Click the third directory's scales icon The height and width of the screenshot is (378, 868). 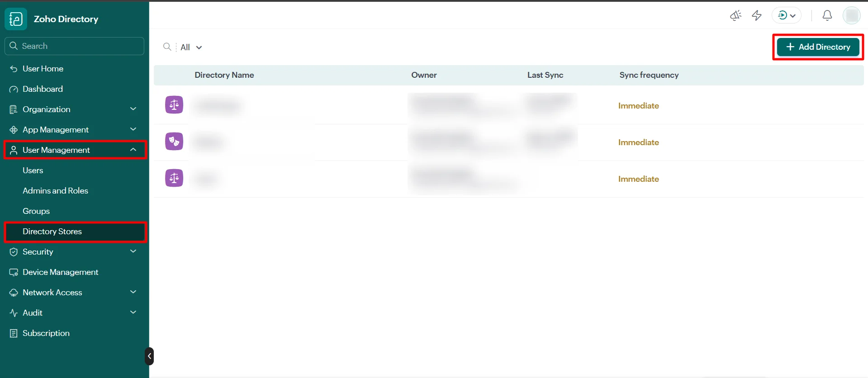point(174,178)
